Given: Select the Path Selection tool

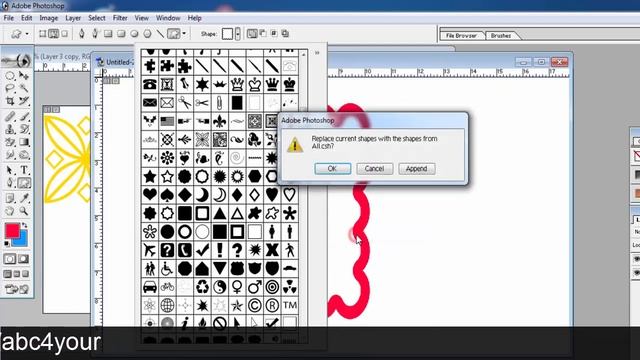Looking at the screenshot, I should click(10, 169).
